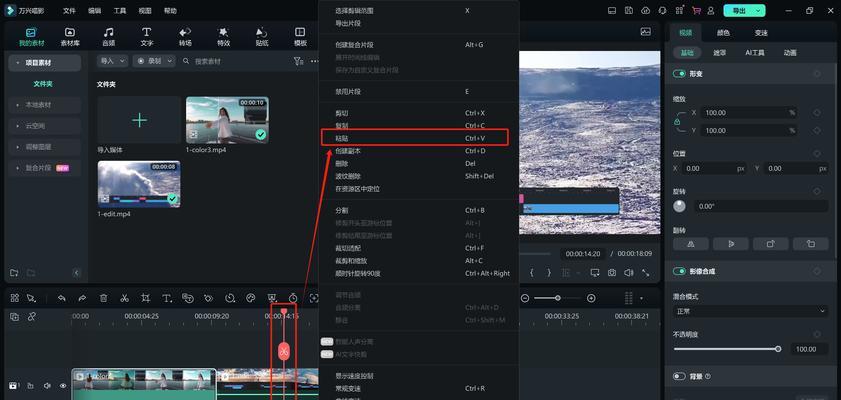Open the color palette tool in timeline toolbar
This screenshot has width=841, height=400.
click(x=250, y=298)
